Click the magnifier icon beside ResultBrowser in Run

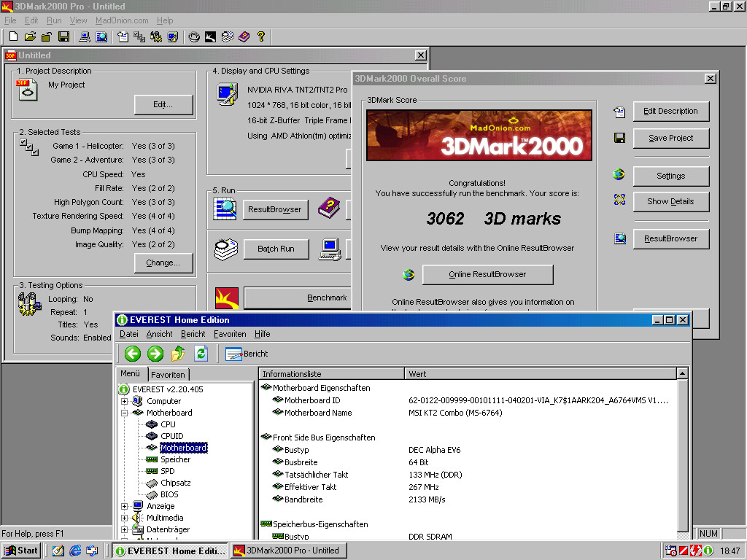[225, 209]
